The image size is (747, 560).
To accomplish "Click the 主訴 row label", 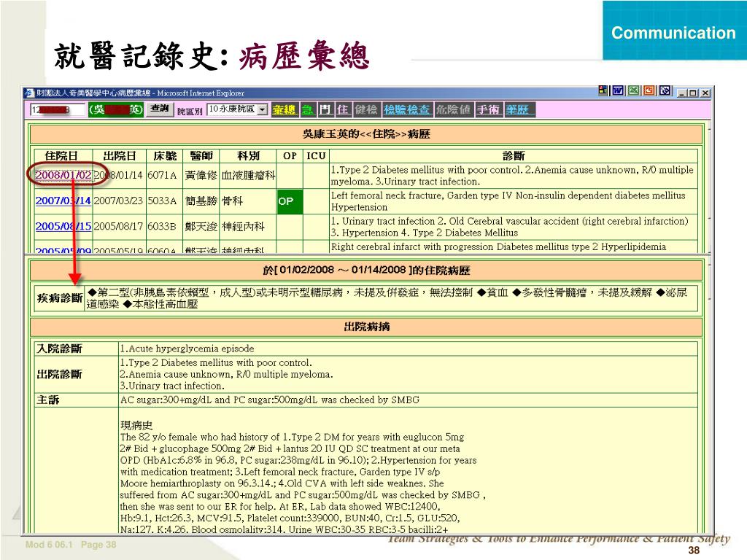I will coord(47,400).
